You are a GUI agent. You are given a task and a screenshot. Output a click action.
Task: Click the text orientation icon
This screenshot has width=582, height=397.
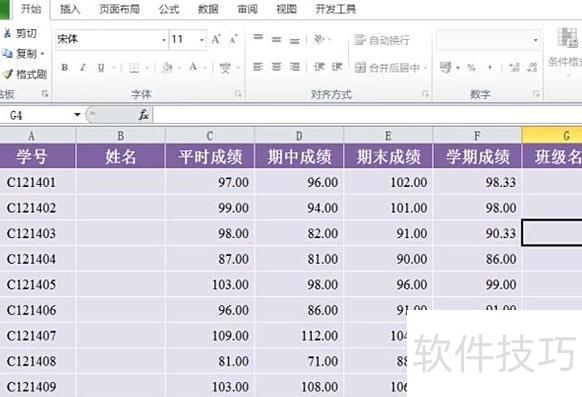319,39
